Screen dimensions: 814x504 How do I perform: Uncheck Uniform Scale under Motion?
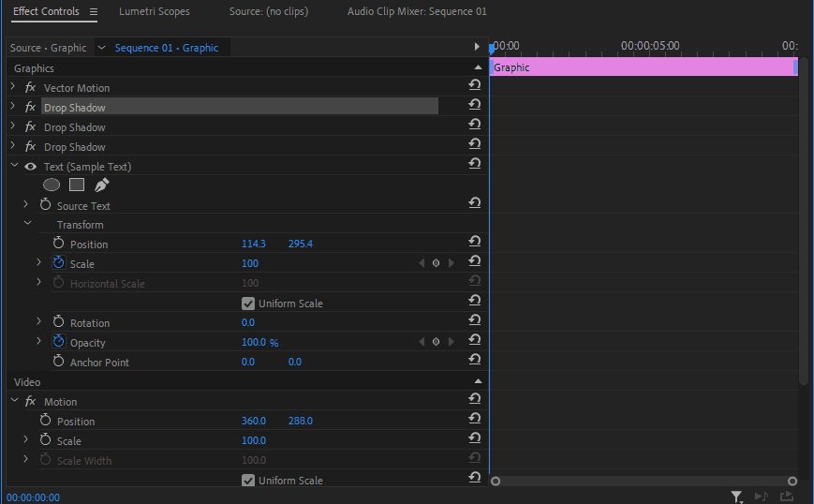coord(248,481)
